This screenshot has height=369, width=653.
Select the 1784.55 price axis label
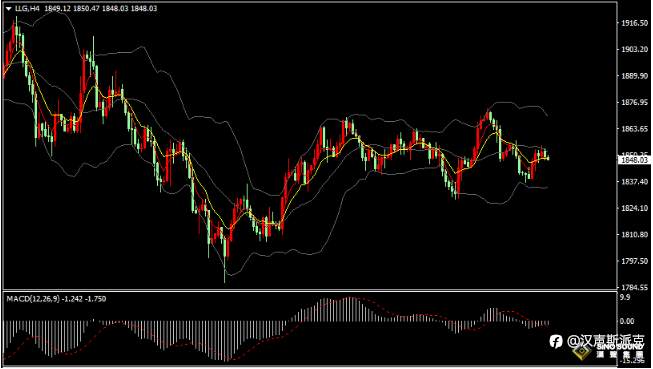pos(634,287)
